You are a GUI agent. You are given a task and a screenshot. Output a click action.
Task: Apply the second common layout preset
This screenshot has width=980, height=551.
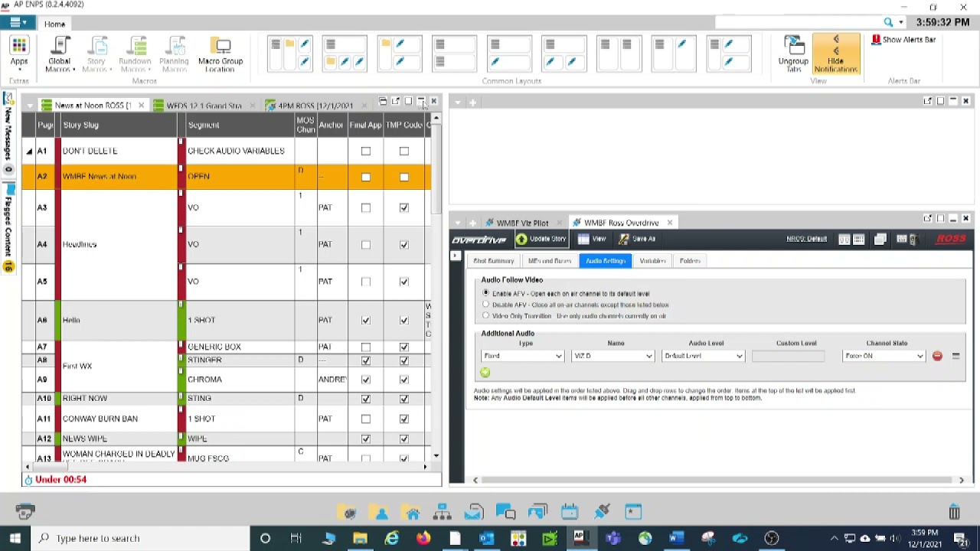tap(345, 54)
